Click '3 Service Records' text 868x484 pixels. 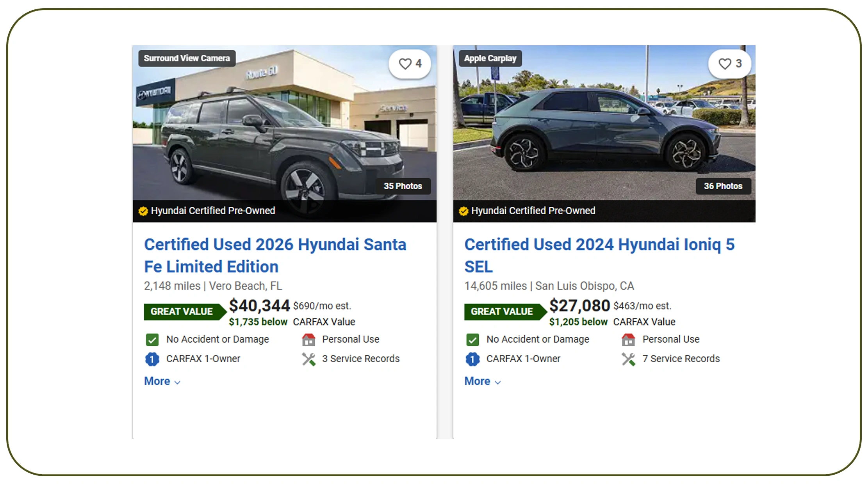pyautogui.click(x=361, y=359)
